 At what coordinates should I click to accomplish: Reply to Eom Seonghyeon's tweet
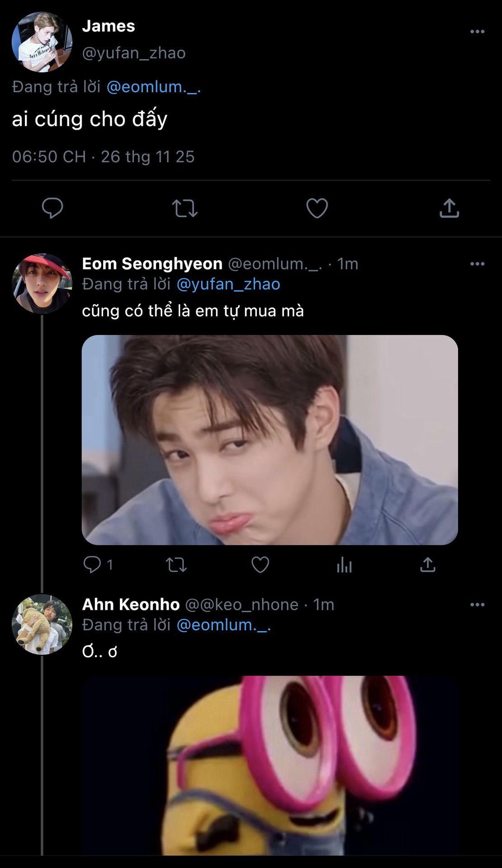(x=93, y=565)
